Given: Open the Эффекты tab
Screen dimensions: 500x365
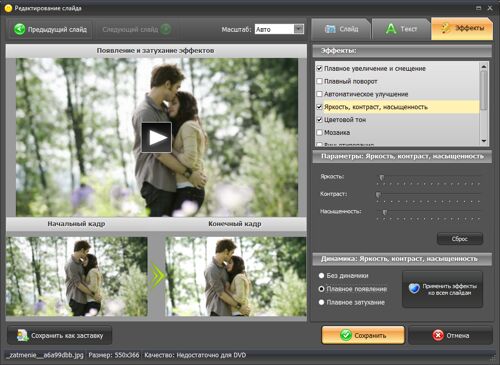Looking at the screenshot, I should coord(462,29).
